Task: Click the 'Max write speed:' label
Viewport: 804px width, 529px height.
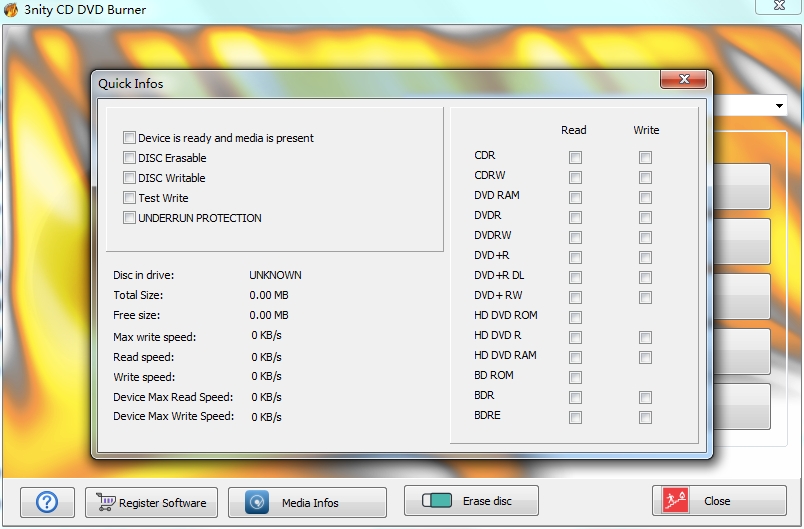Action: pyautogui.click(x=155, y=337)
